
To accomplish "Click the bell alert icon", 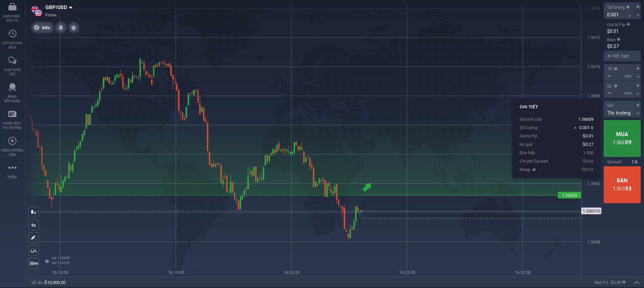I will [61, 27].
